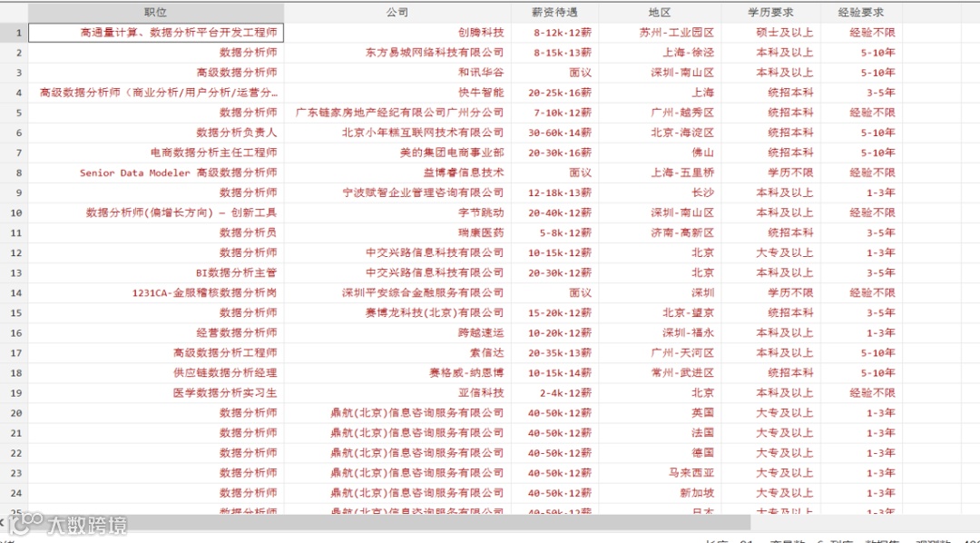Image resolution: width=980 pixels, height=543 pixels.
Task: Select row number 14 header
Action: click(15, 292)
